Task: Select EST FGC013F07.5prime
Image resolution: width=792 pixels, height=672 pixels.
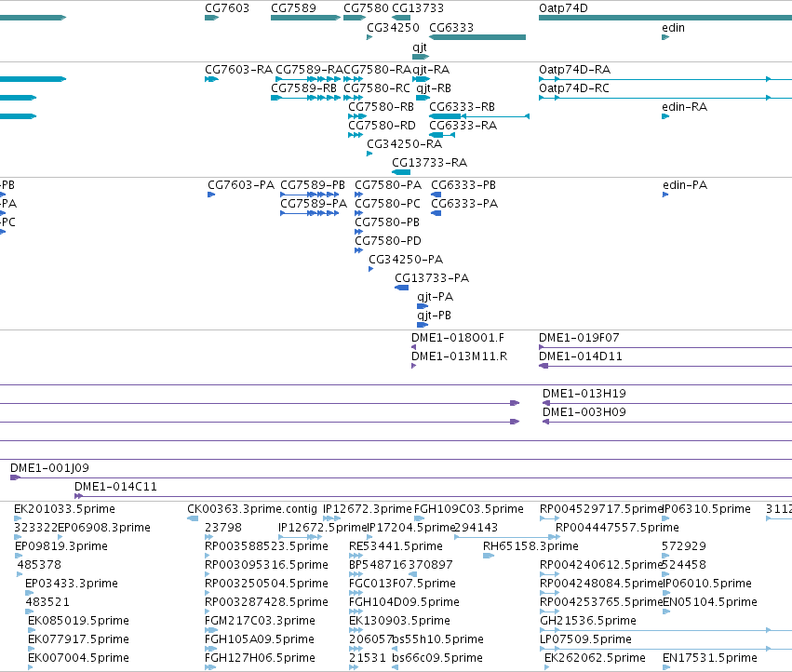Action: click(402, 584)
